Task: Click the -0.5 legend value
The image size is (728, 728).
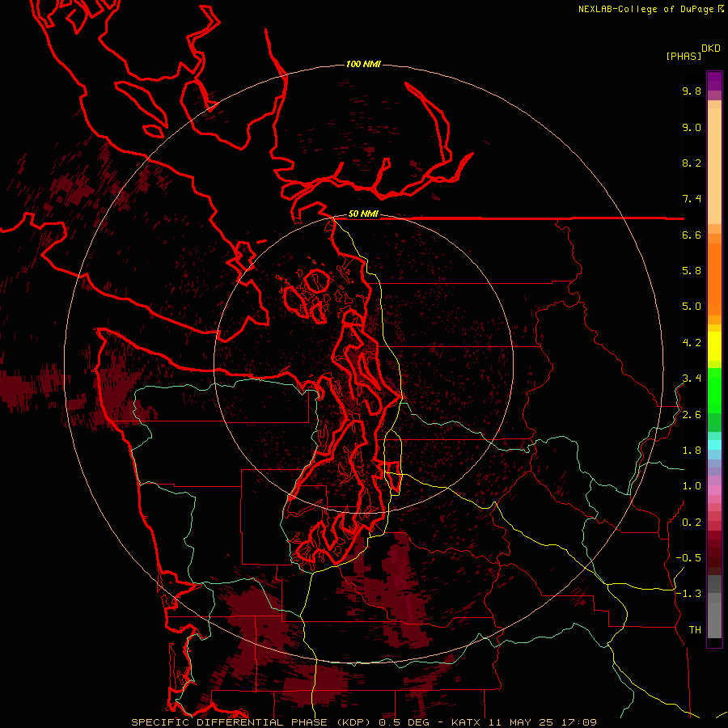Action: point(688,558)
